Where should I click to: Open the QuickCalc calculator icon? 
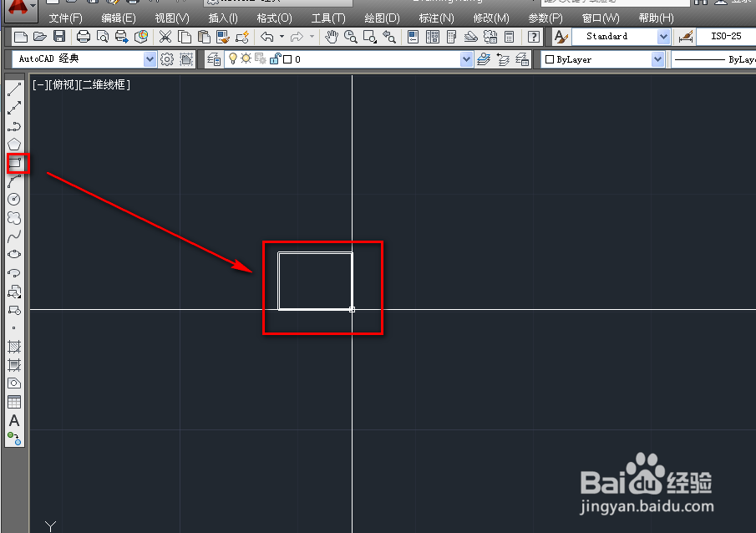[x=509, y=37]
